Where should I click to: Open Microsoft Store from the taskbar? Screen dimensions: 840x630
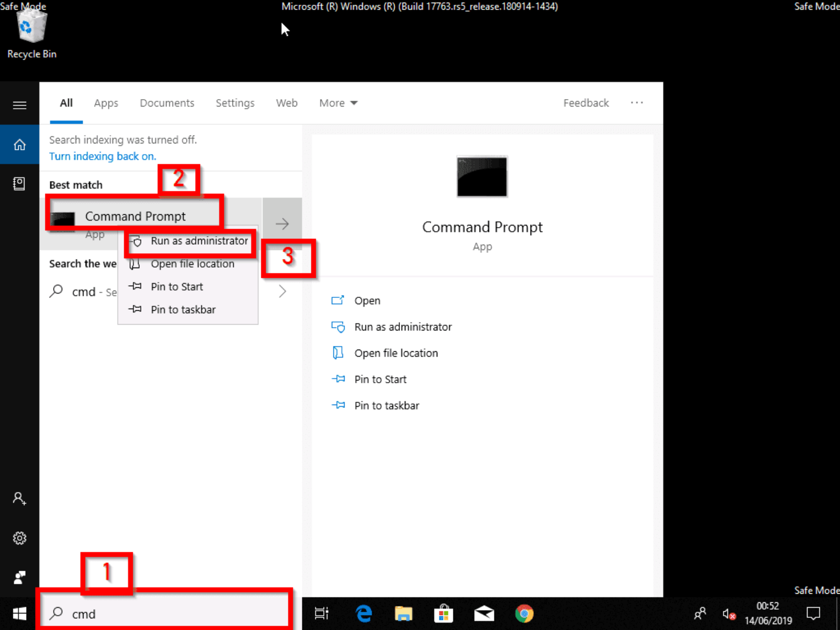pyautogui.click(x=444, y=614)
